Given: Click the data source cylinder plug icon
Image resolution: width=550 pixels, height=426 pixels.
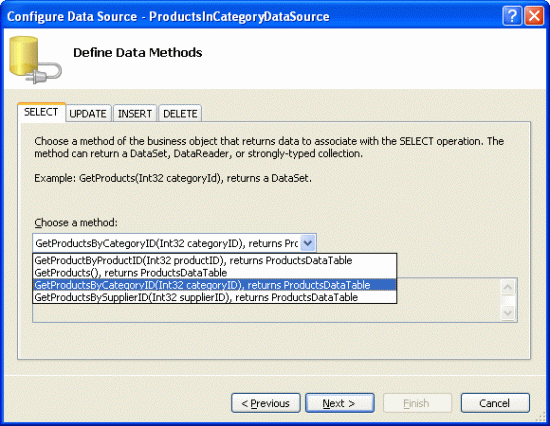Looking at the screenshot, I should tap(35, 60).
